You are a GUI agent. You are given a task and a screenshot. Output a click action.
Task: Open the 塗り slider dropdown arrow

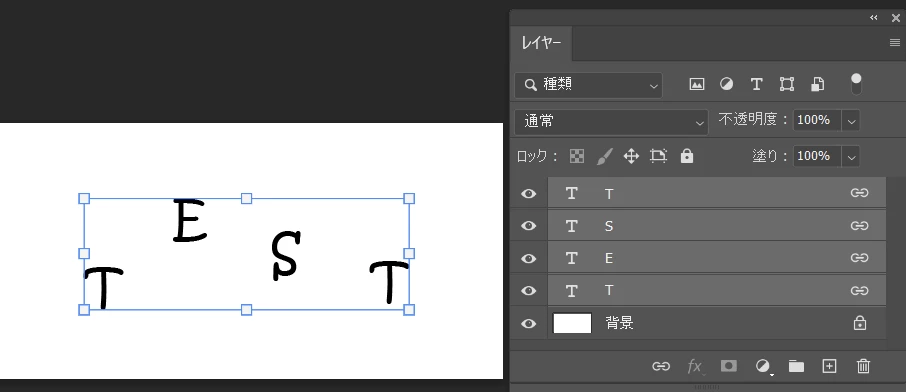coord(851,156)
